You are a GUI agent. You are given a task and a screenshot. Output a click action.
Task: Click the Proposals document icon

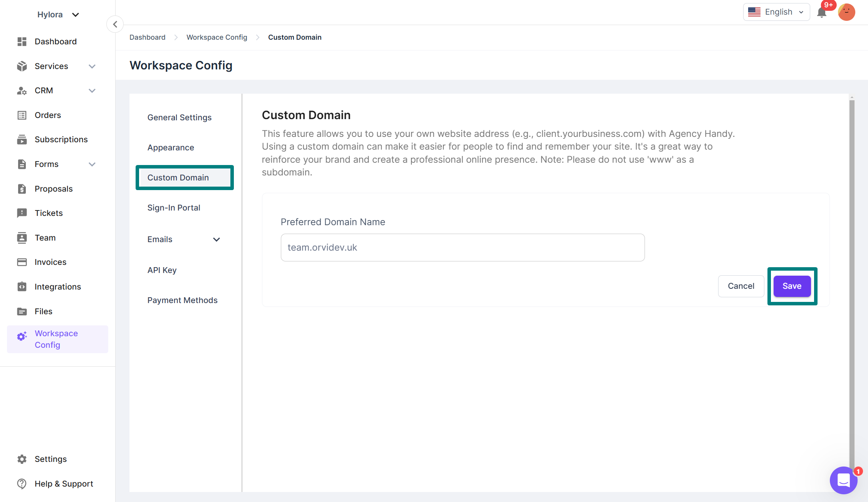tap(22, 189)
